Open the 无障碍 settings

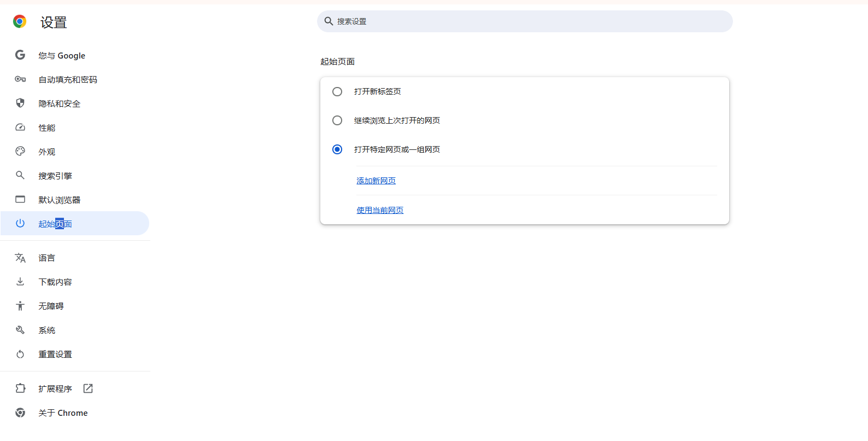(x=75, y=306)
